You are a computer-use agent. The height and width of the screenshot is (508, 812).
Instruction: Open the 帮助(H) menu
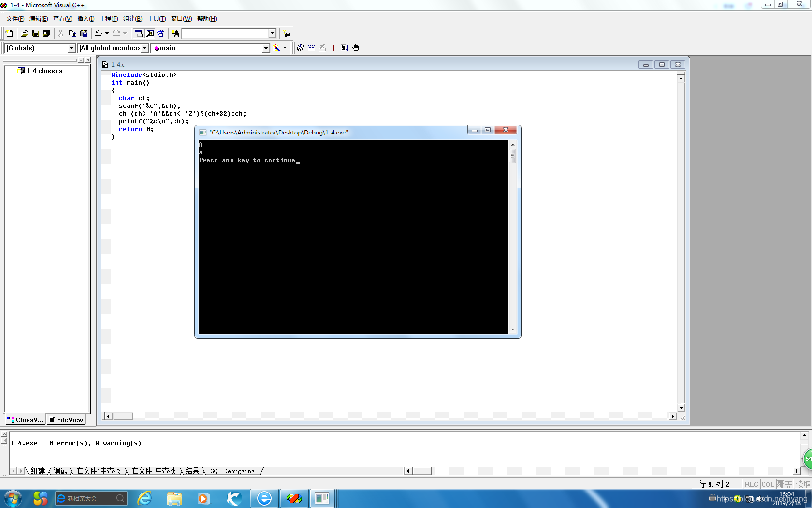pos(207,19)
